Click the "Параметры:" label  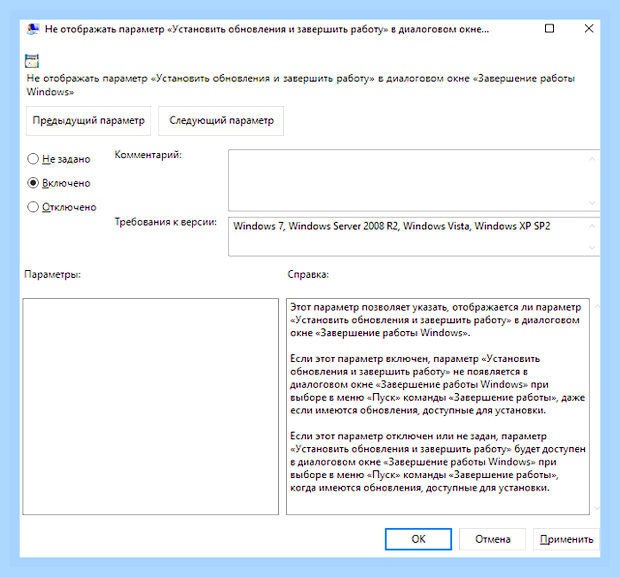coord(53,274)
